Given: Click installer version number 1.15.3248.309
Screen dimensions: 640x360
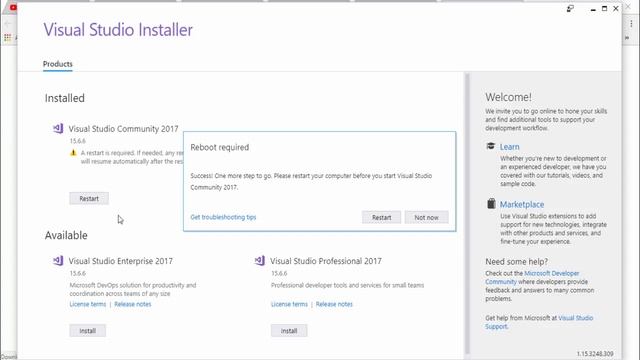Looking at the screenshot, I should tap(595, 353).
